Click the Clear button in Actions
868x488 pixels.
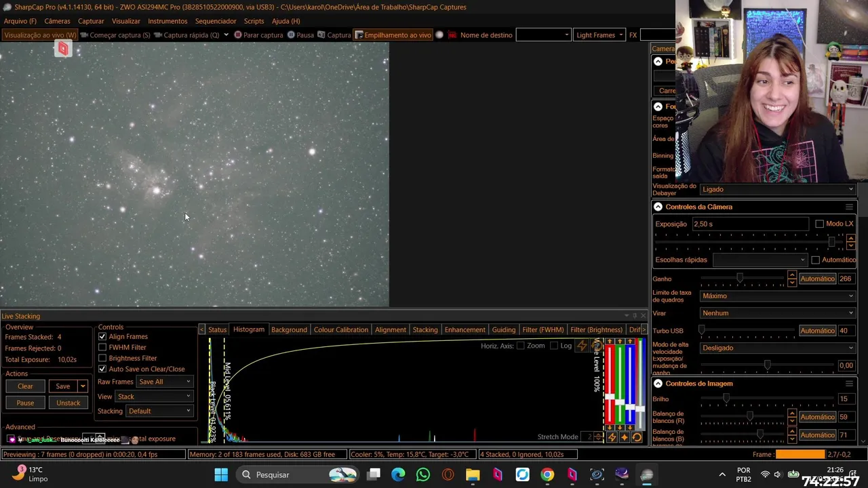25,386
